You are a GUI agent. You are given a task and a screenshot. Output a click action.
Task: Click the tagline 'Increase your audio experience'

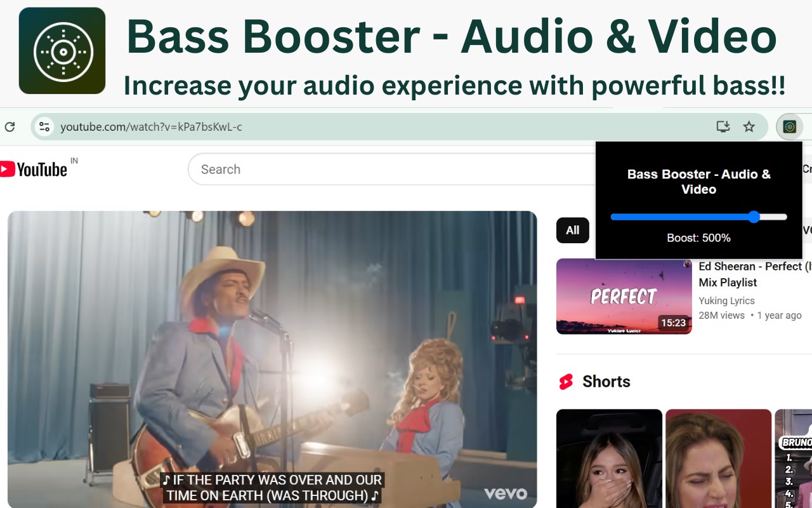(x=323, y=85)
